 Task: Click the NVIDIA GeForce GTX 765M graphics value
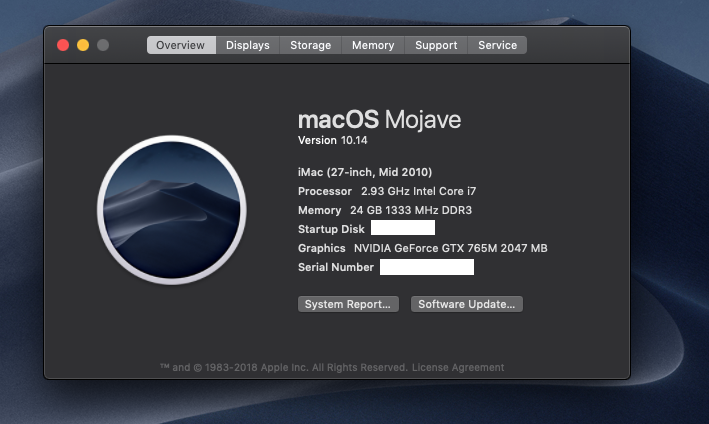pos(450,248)
